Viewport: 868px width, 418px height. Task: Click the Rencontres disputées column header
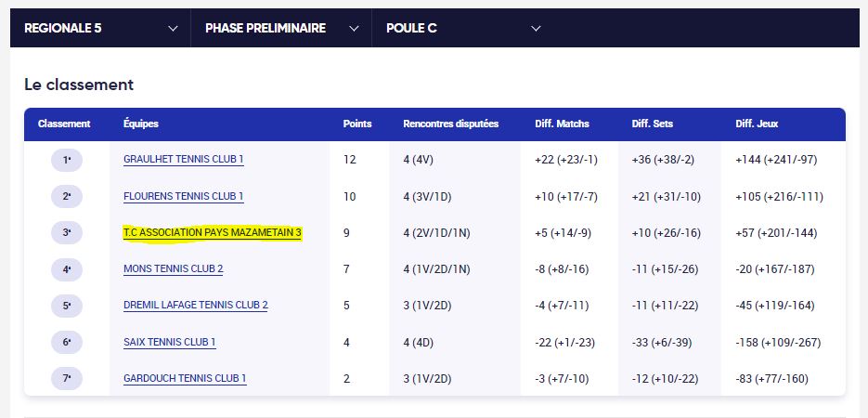[x=450, y=124]
